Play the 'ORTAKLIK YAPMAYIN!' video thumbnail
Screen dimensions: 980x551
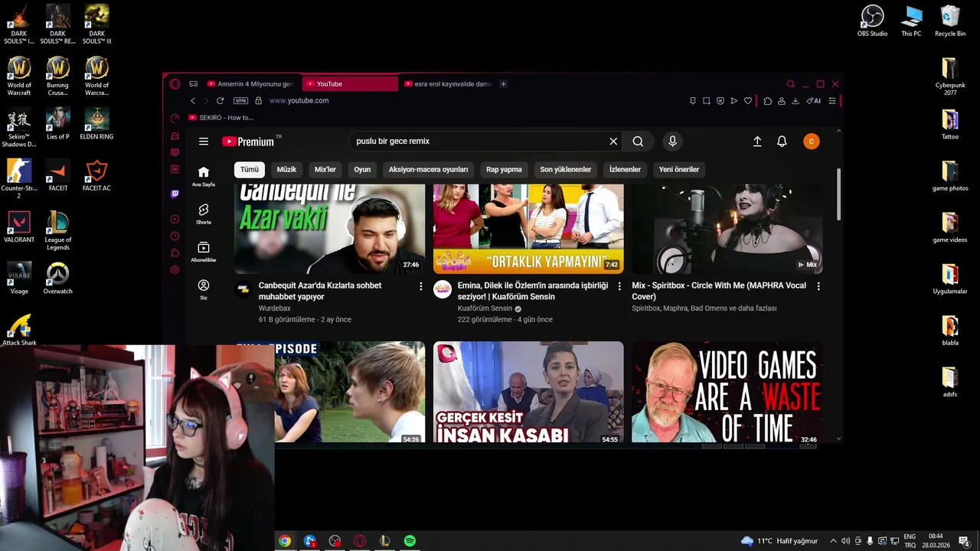tap(528, 229)
